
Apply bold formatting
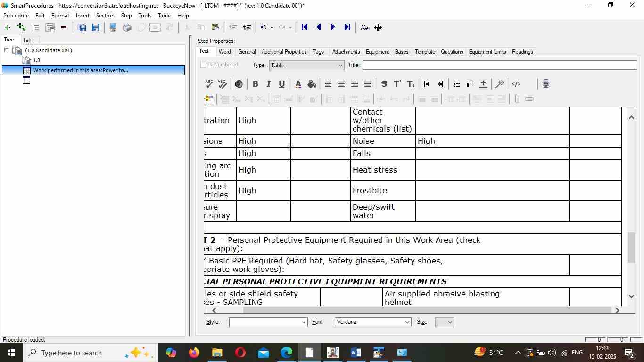coord(255,84)
